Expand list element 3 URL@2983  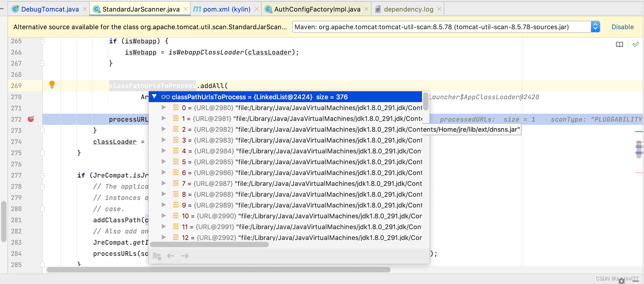point(164,140)
